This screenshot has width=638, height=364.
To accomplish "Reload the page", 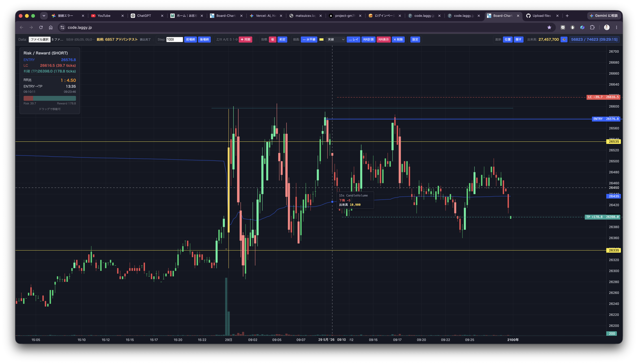I will click(41, 28).
